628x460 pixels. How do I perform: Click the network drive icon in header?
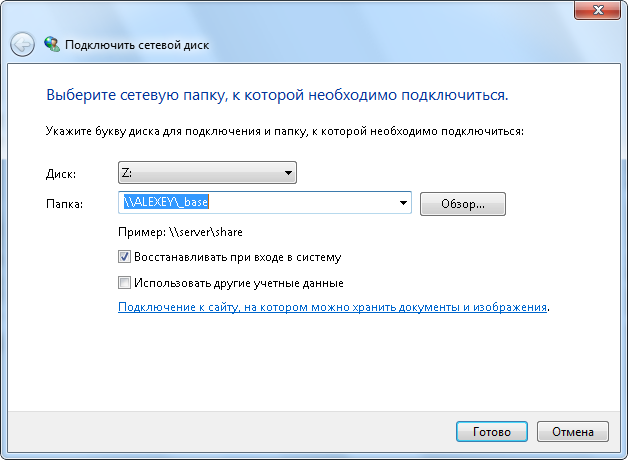point(52,44)
